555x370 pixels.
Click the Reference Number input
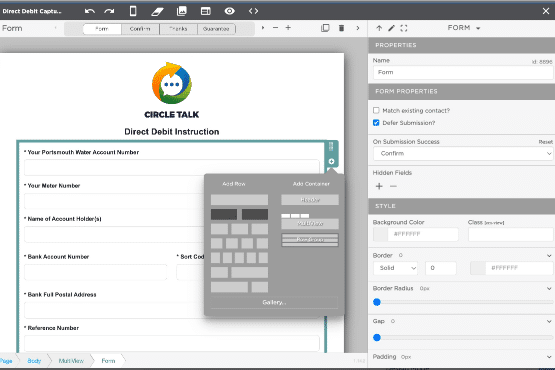click(172, 343)
